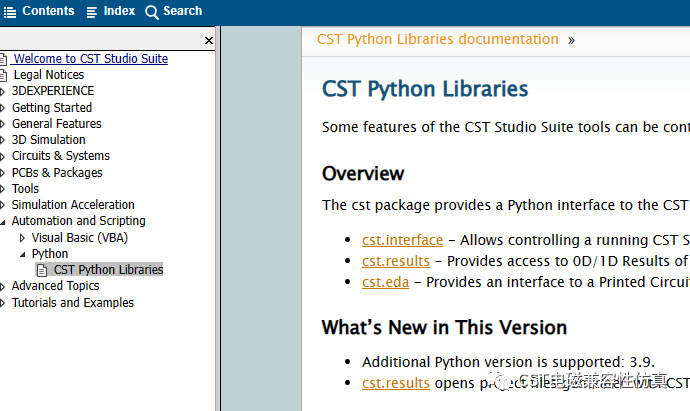Select Python tree entry
Viewport: 690px width, 411px height.
pos(50,253)
